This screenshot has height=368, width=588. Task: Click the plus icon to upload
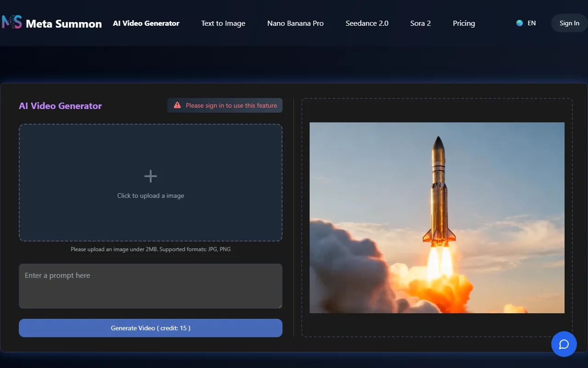[151, 176]
